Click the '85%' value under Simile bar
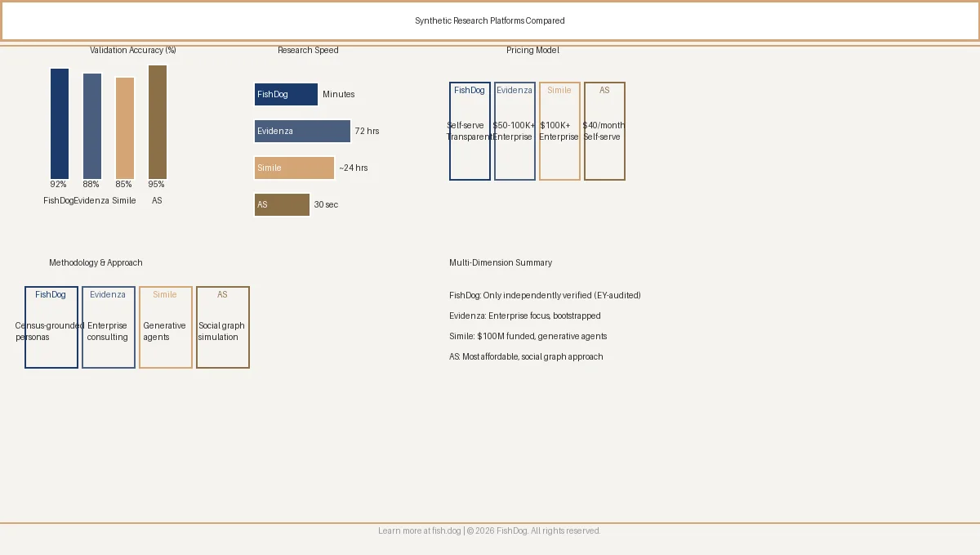Viewport: 980px width, 555px height. 123,185
